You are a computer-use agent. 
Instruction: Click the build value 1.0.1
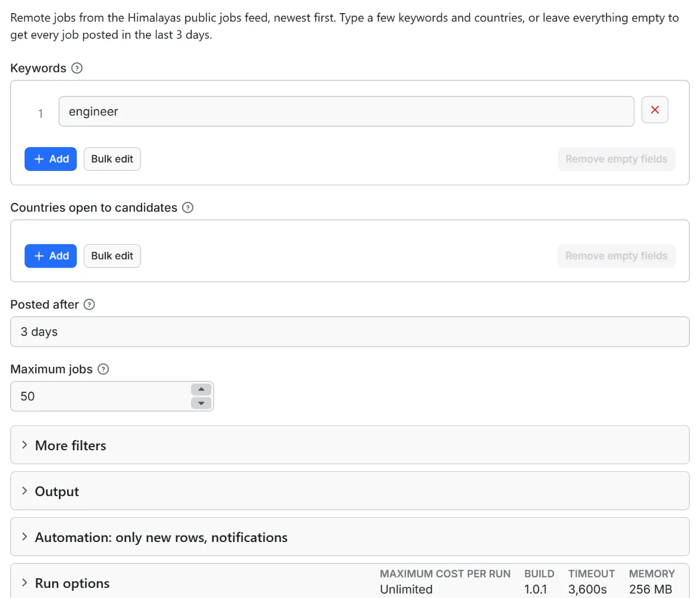click(536, 590)
